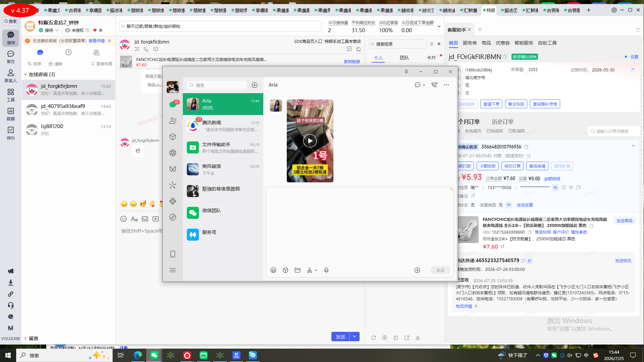Click the headset support icon in left sidebar
The image size is (644, 362).
coord(11,305)
